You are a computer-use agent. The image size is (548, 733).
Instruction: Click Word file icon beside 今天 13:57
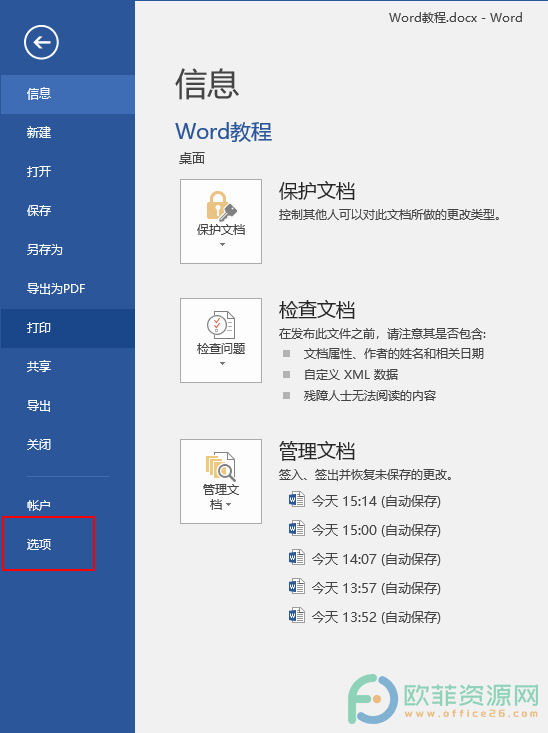pyautogui.click(x=297, y=587)
